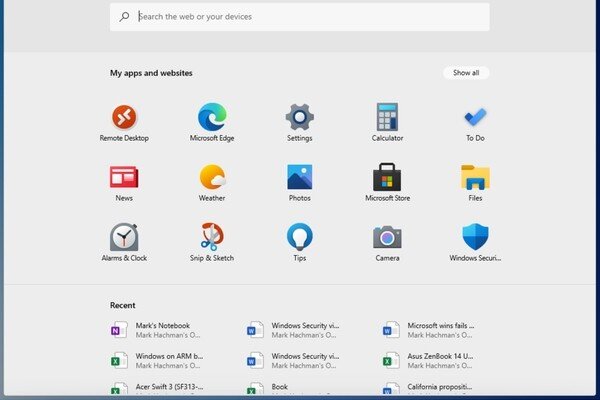600x400 pixels.
Task: Launch the Camera app
Action: coord(387,243)
